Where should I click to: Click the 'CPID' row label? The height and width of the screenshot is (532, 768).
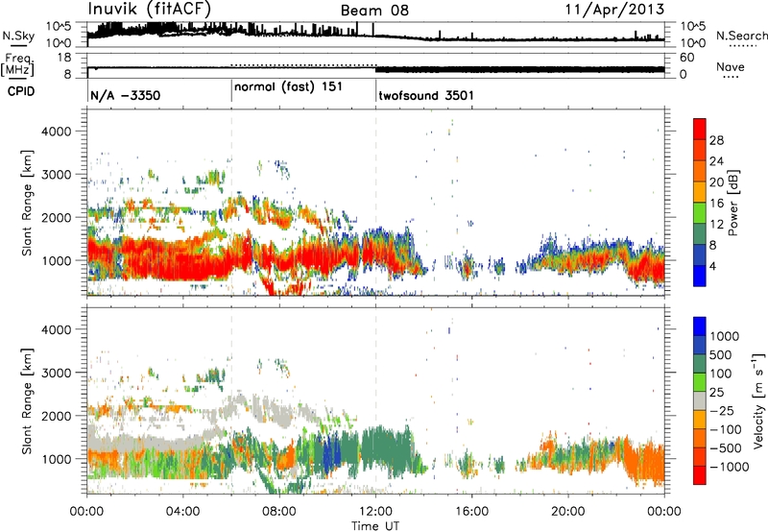[x=21, y=91]
